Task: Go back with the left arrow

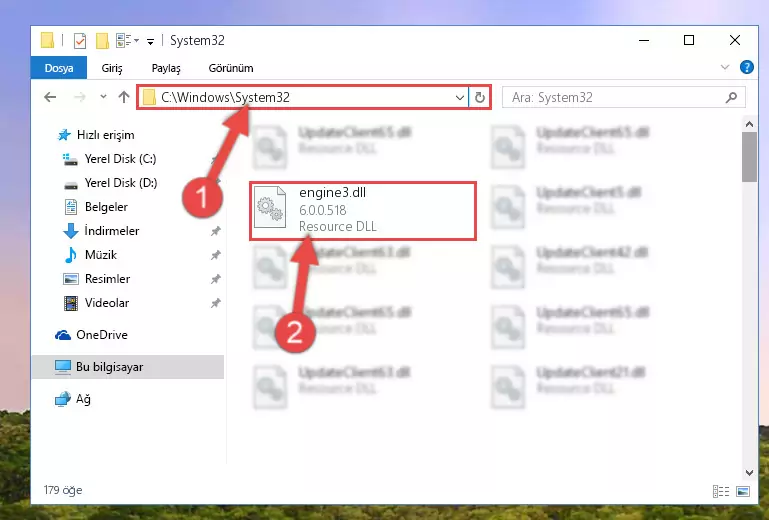Action: [x=50, y=97]
